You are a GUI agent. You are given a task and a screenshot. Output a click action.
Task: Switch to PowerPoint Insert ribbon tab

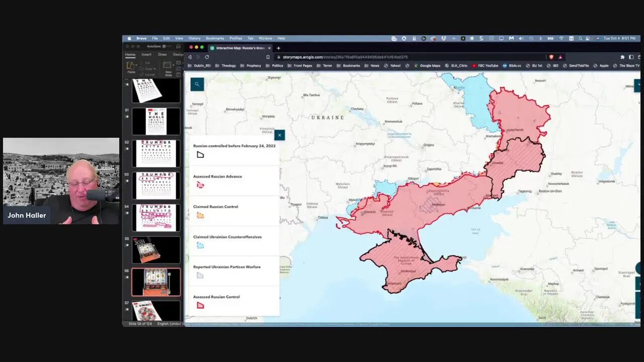[146, 54]
